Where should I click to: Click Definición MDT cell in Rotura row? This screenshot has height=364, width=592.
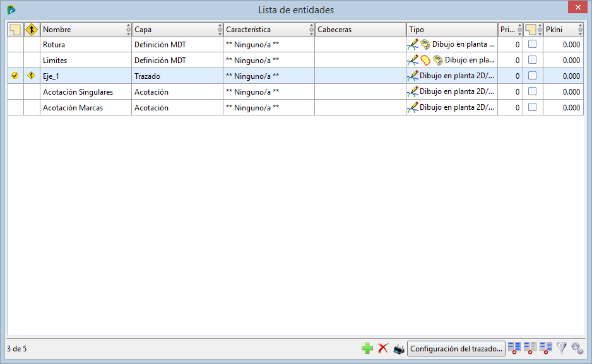coord(177,45)
